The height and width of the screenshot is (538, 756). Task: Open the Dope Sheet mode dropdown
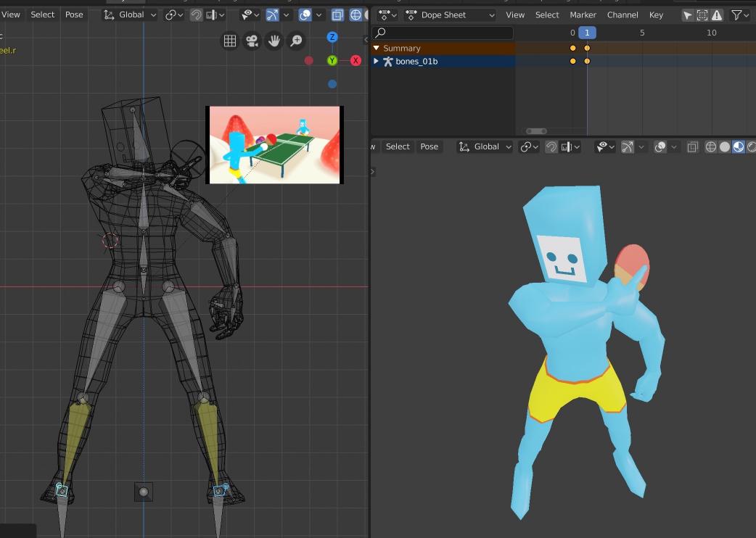click(450, 15)
